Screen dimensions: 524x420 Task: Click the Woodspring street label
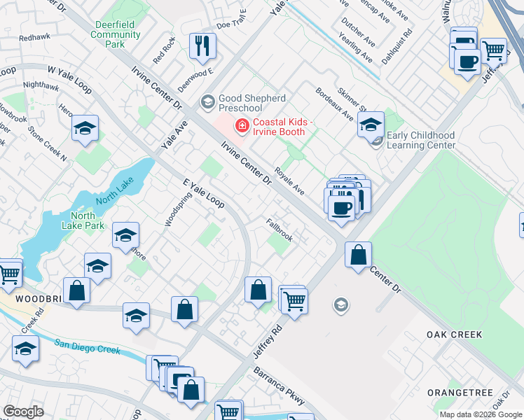(178, 209)
